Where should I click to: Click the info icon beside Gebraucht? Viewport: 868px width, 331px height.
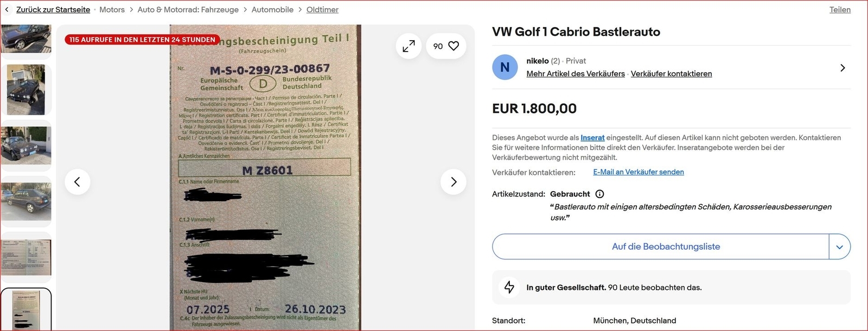point(599,194)
